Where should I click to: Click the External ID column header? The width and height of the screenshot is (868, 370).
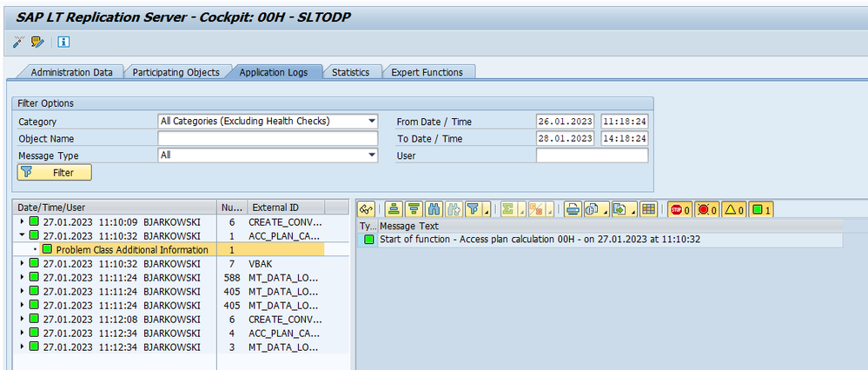[286, 208]
